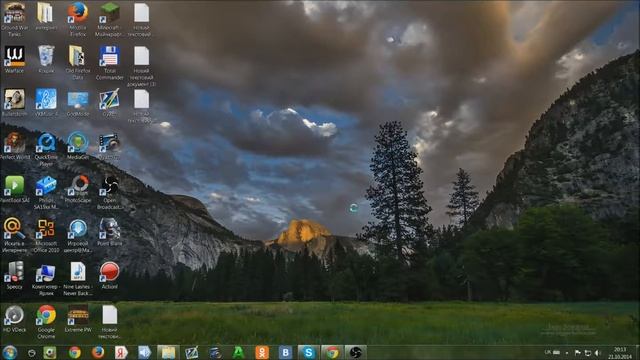Click the Action Center flag tray icon
Screen dimensions: 640x360
tap(578, 353)
